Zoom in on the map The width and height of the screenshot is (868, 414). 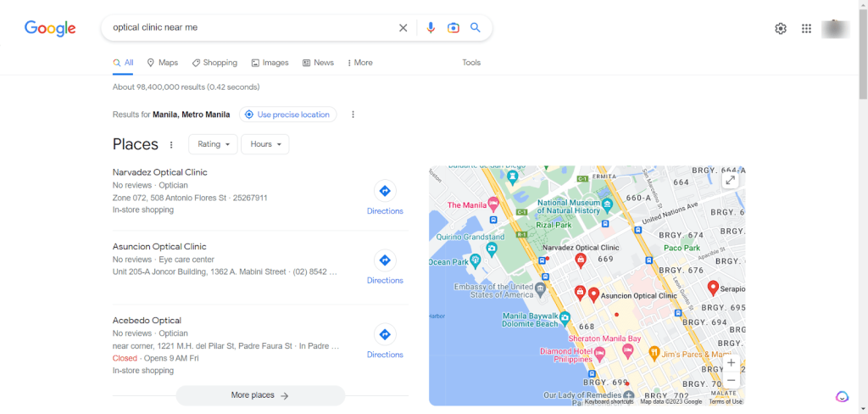click(x=732, y=363)
